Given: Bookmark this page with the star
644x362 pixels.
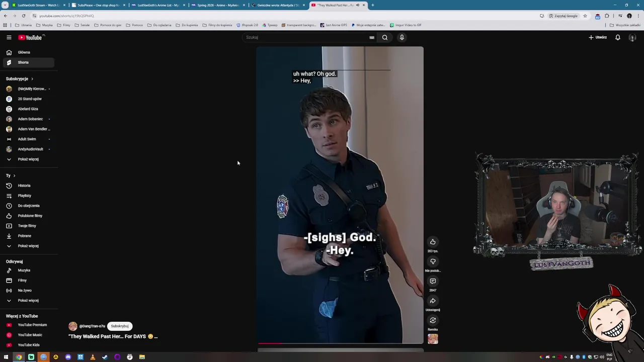Looking at the screenshot, I should tap(585, 16).
